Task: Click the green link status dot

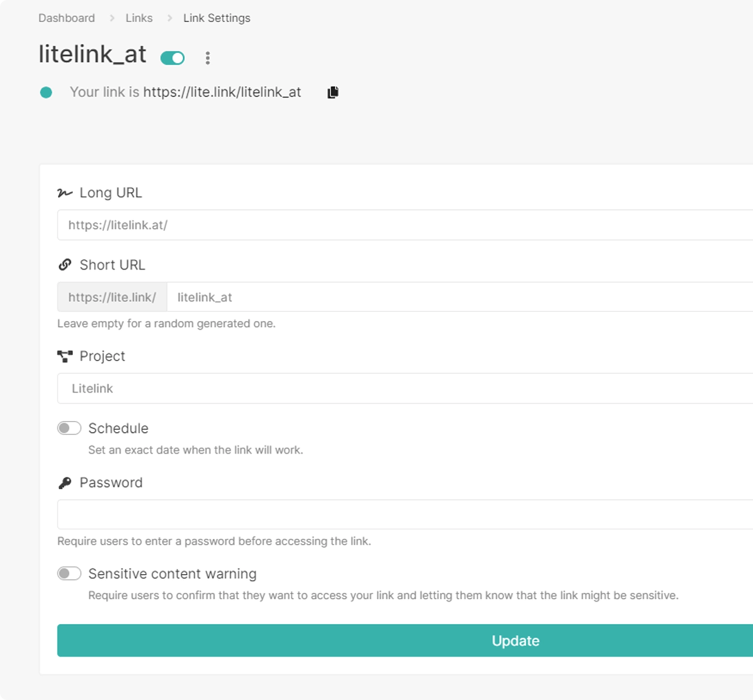Action: click(46, 92)
